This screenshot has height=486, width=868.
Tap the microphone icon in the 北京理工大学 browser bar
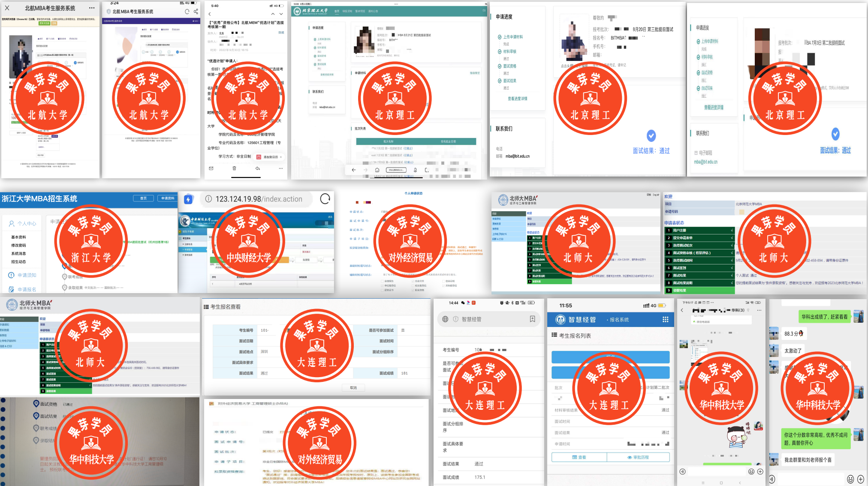click(x=415, y=170)
